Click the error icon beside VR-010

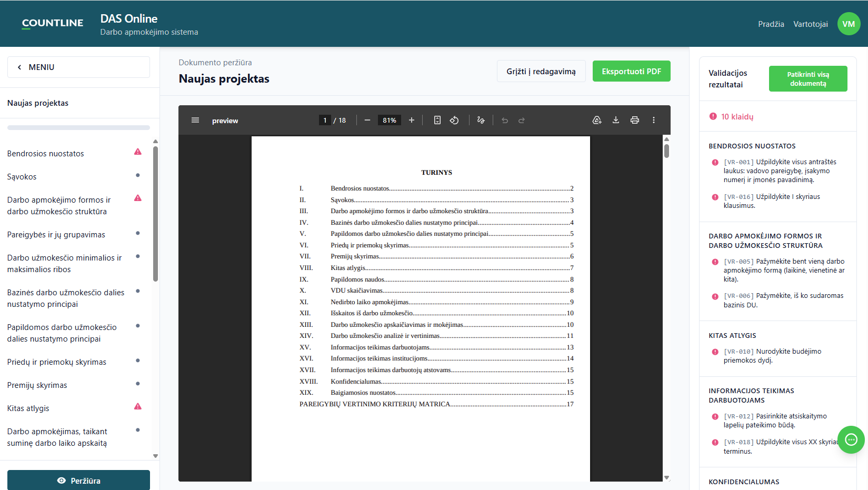click(x=715, y=352)
